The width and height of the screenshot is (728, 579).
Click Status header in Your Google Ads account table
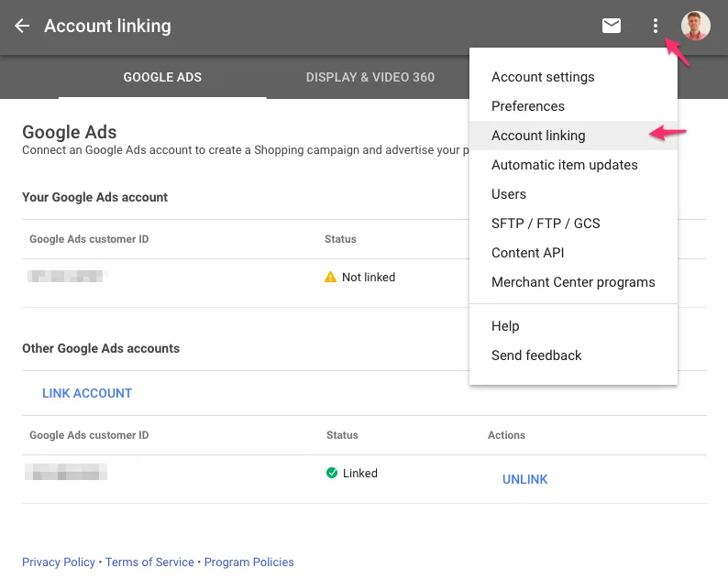pos(340,239)
